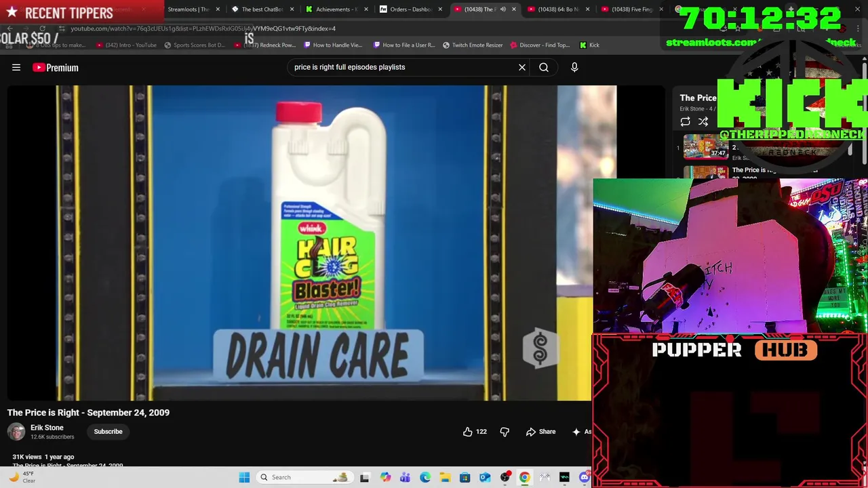Image resolution: width=868 pixels, height=488 pixels.
Task: Open How to Handle Vie... bookmark
Action: (x=333, y=45)
